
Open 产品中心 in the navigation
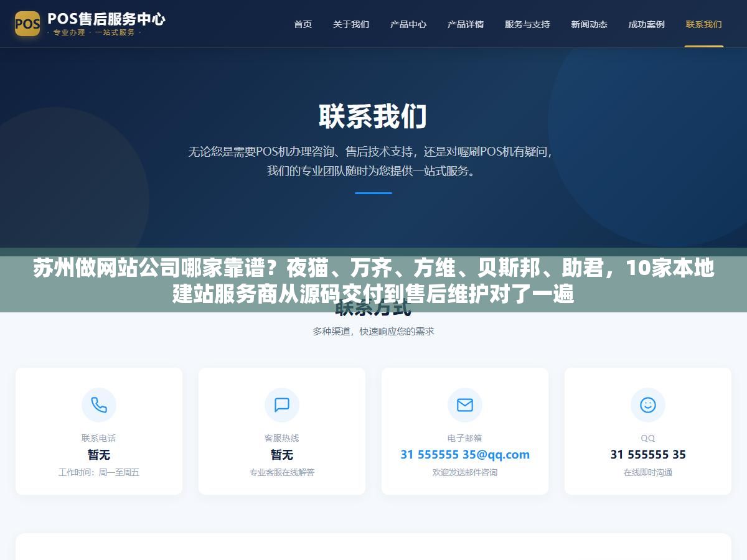point(408,24)
